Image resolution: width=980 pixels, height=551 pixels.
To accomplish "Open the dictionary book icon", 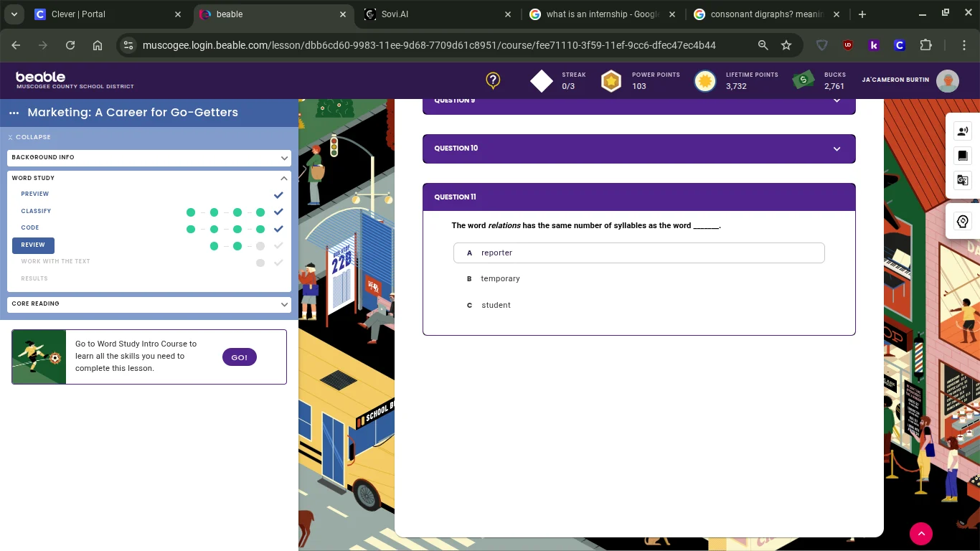I will 963,156.
